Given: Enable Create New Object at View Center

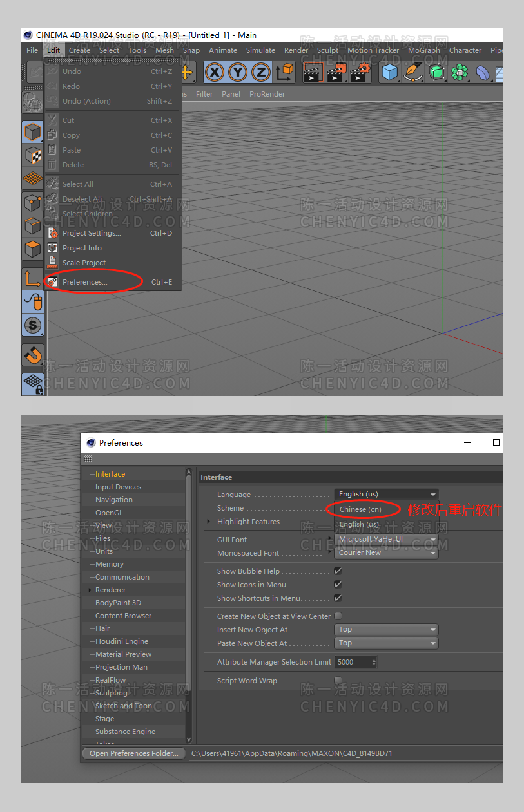Looking at the screenshot, I should 338,616.
